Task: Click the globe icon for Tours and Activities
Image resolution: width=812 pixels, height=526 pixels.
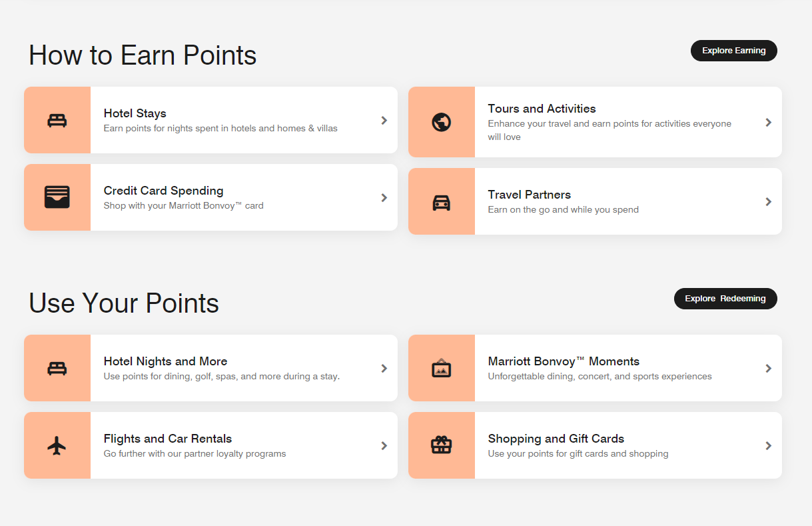Action: (442, 122)
